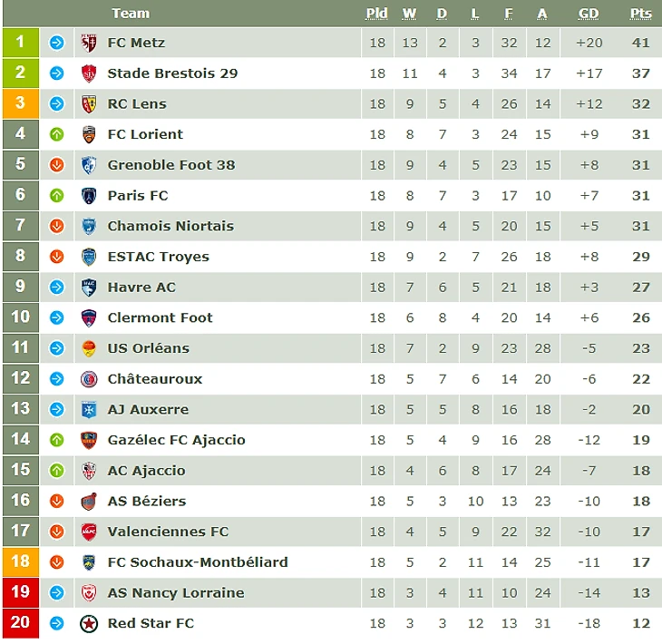Viewport: 662px width, 644px height.
Task: Click the Pld column header
Action: click(x=376, y=14)
